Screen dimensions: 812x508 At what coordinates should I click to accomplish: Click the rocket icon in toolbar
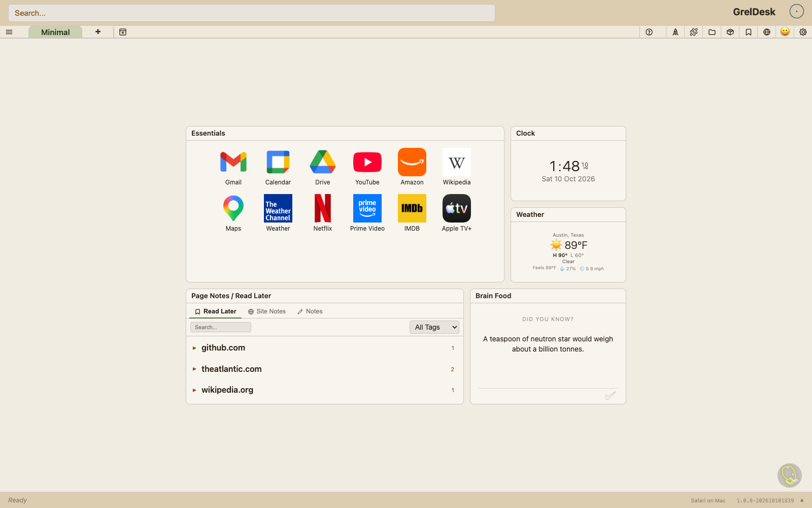click(675, 32)
